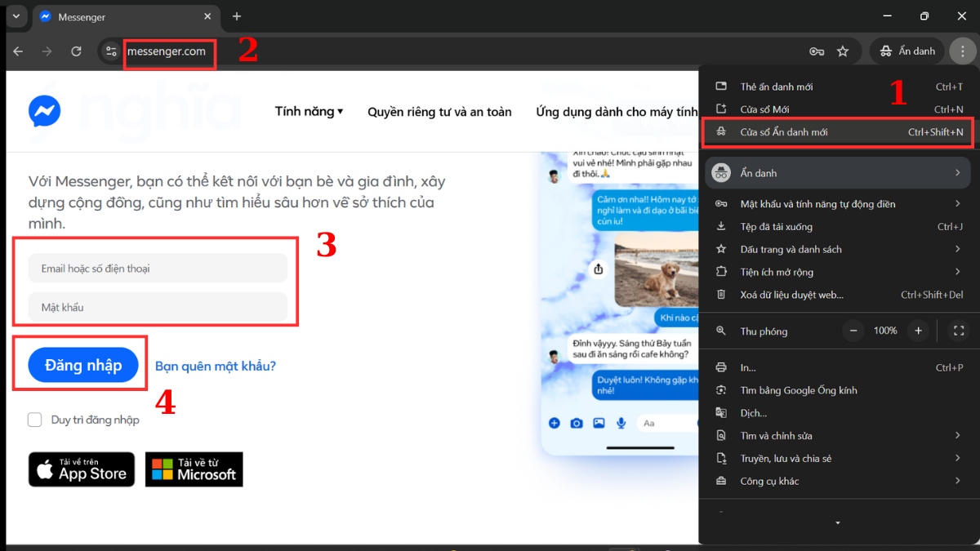Expand the 'Tính năng' dropdown

pyautogui.click(x=309, y=112)
